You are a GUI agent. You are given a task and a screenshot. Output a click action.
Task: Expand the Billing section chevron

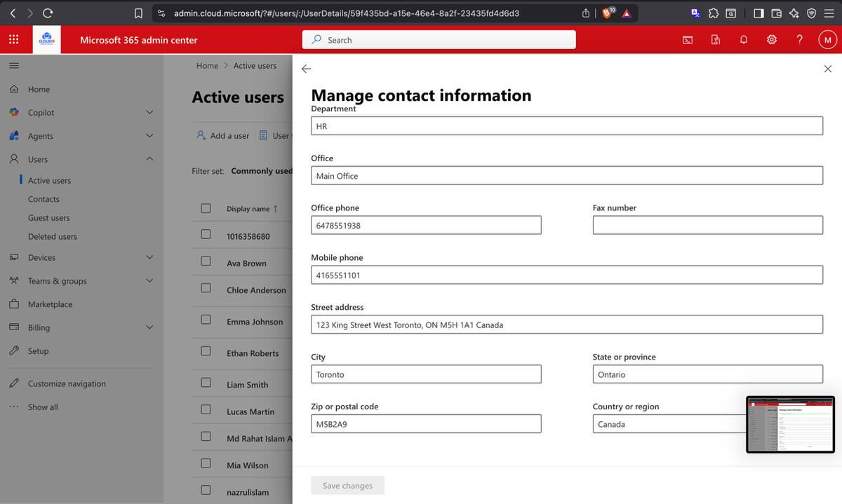click(149, 327)
